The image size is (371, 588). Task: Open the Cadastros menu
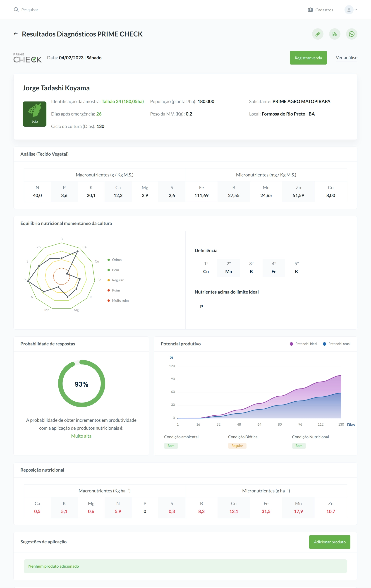click(321, 10)
